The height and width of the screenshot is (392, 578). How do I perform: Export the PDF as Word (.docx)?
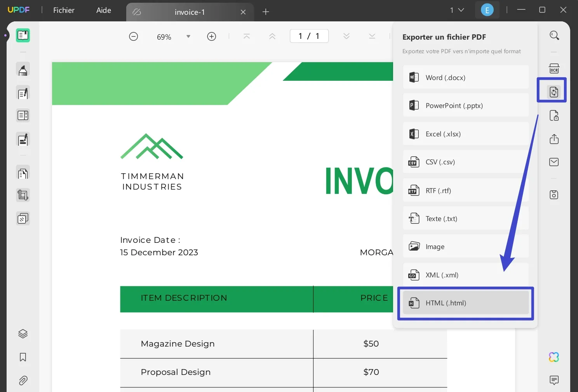tap(466, 77)
